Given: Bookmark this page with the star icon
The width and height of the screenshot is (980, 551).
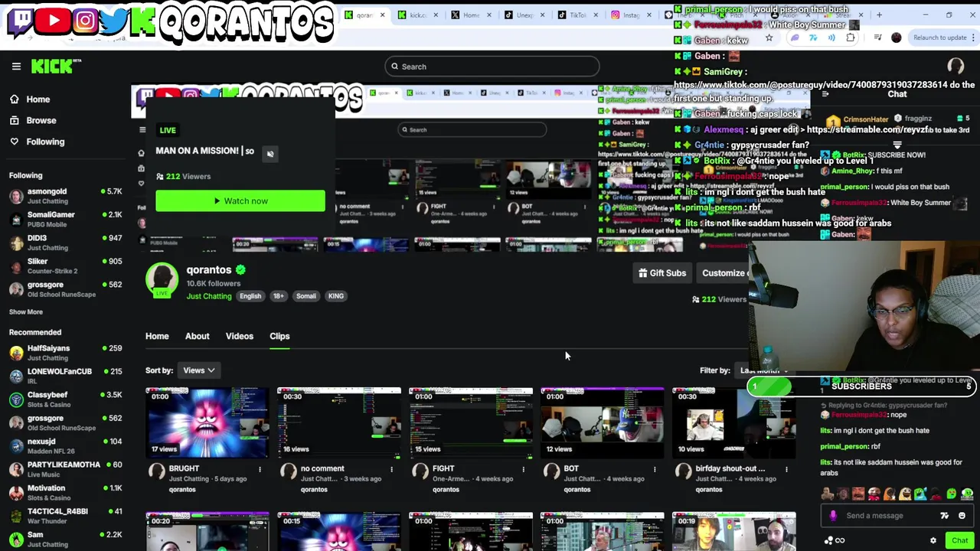Looking at the screenshot, I should (769, 37).
